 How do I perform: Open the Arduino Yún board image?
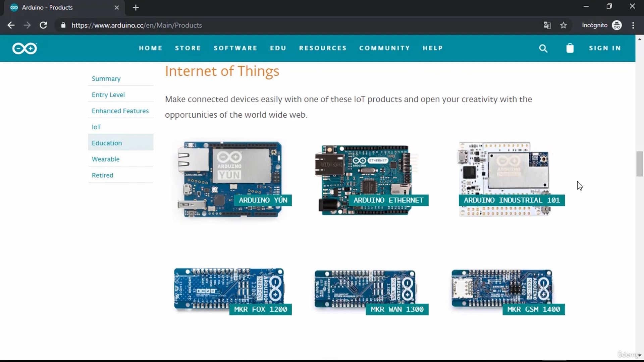click(x=229, y=179)
